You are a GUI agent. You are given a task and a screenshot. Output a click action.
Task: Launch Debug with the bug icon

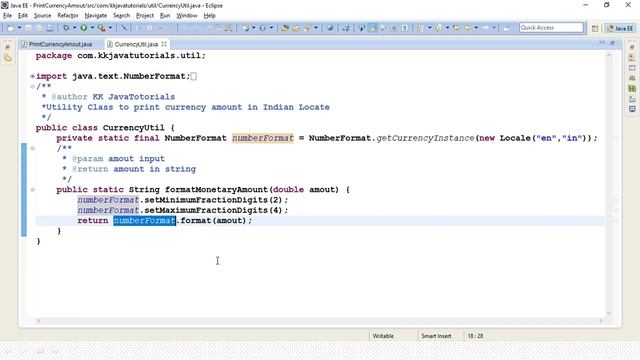coord(66,28)
